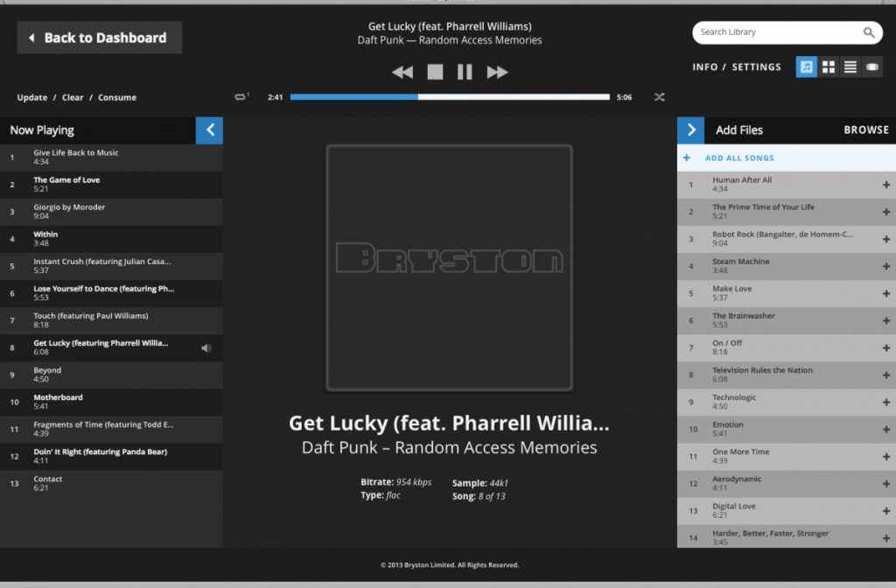Skip to previous track with rewind button

[402, 72]
